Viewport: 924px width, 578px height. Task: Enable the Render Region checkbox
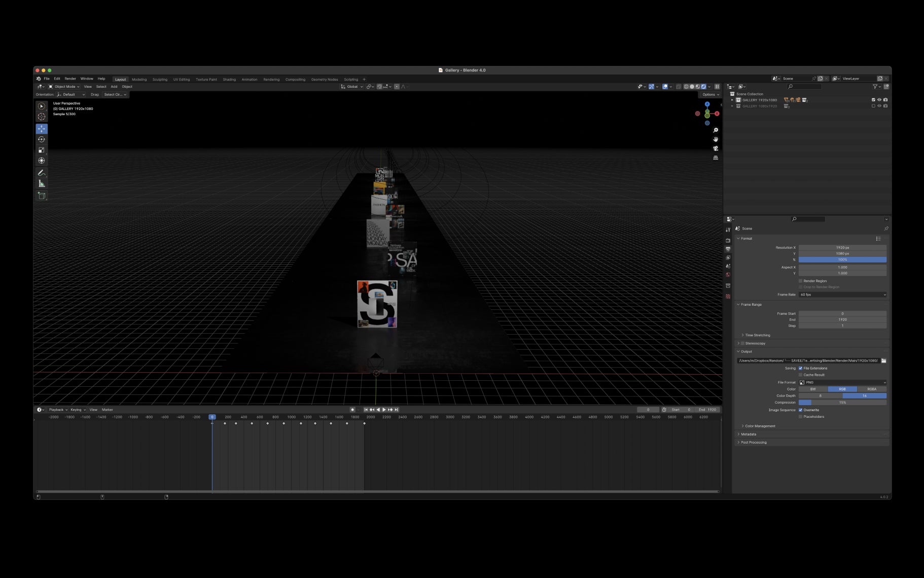[x=801, y=281]
